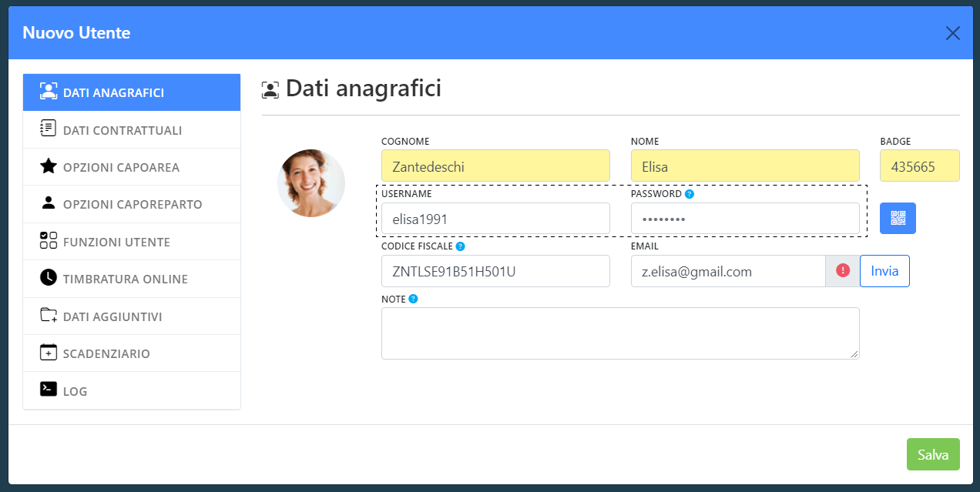980x492 pixels.
Task: Focus the Username field with elisa1991
Action: 495,219
